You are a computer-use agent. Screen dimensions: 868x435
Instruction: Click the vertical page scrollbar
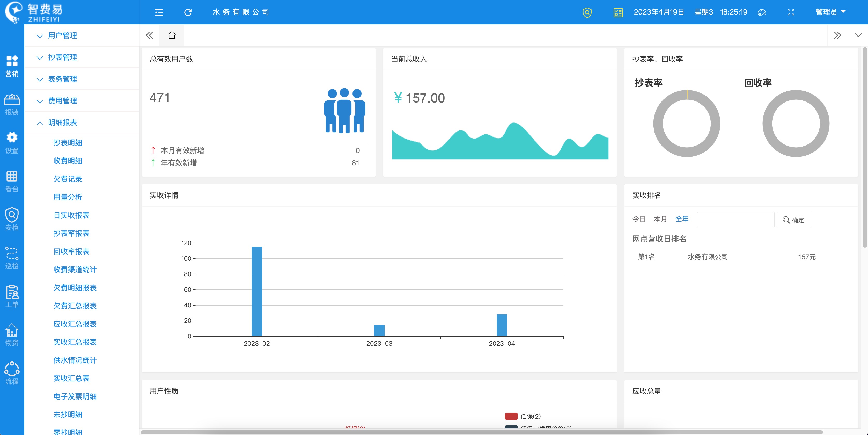[x=865, y=147]
